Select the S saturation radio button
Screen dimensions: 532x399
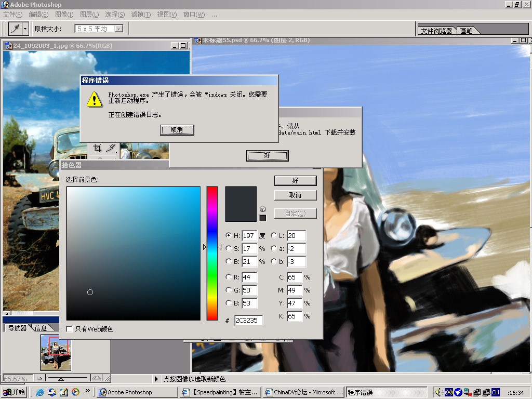click(229, 248)
